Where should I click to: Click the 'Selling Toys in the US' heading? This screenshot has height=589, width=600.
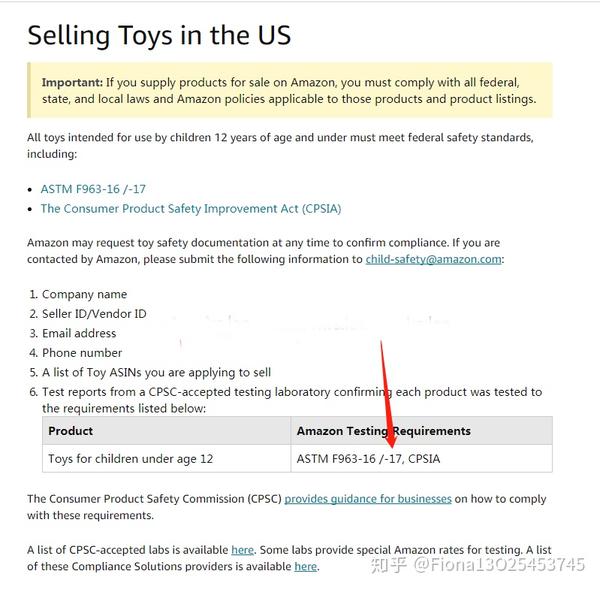coord(159,35)
